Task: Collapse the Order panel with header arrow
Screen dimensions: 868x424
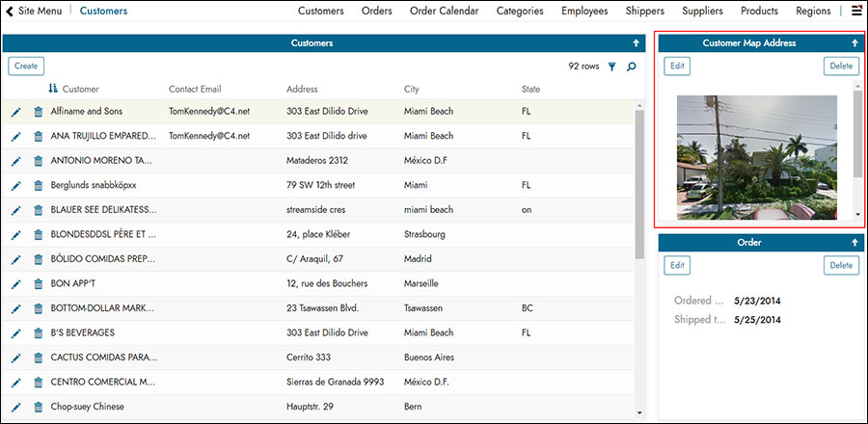Action: click(x=854, y=243)
